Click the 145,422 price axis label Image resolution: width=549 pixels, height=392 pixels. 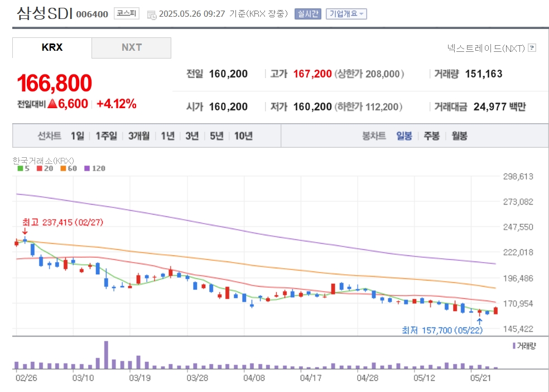pos(518,329)
